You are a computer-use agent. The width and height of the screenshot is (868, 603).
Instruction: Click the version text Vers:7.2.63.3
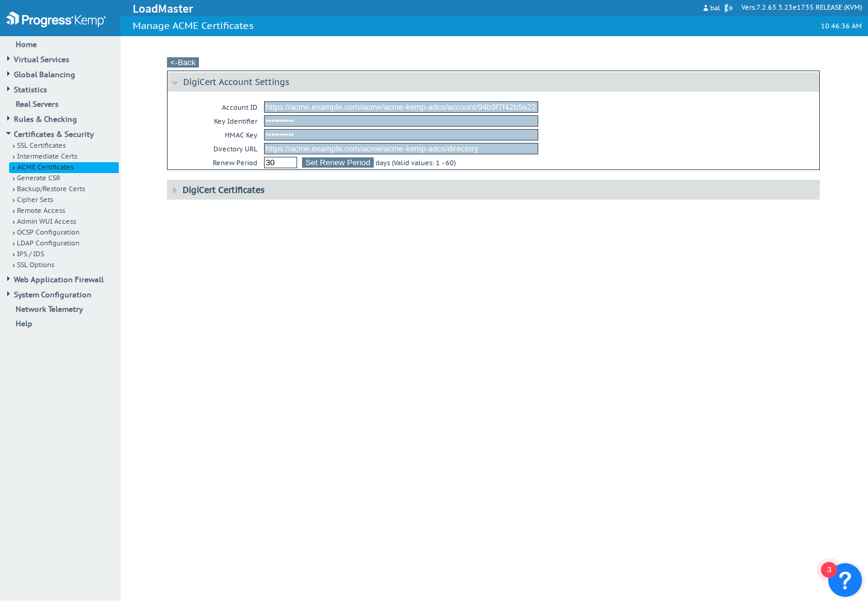802,8
